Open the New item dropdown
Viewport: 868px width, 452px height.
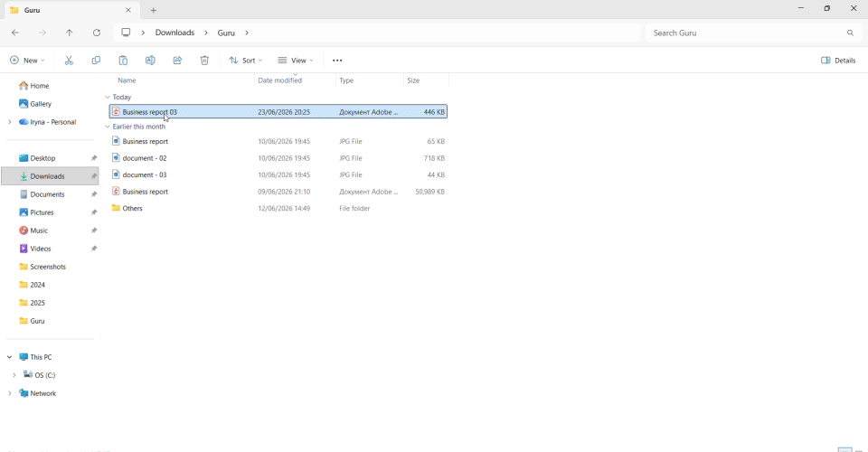tap(27, 61)
